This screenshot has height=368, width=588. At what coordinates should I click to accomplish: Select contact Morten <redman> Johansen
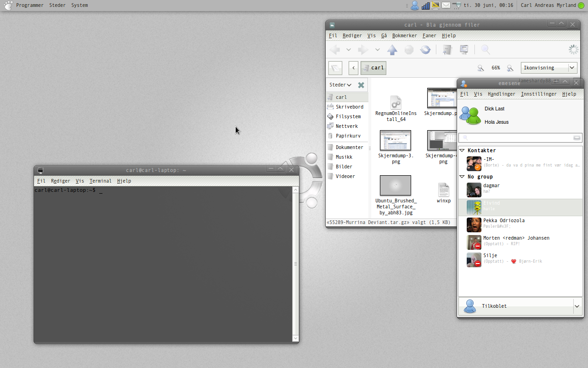520,242
